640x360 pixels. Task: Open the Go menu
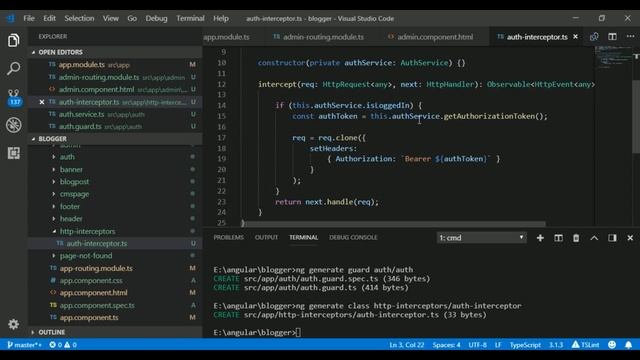[132, 18]
